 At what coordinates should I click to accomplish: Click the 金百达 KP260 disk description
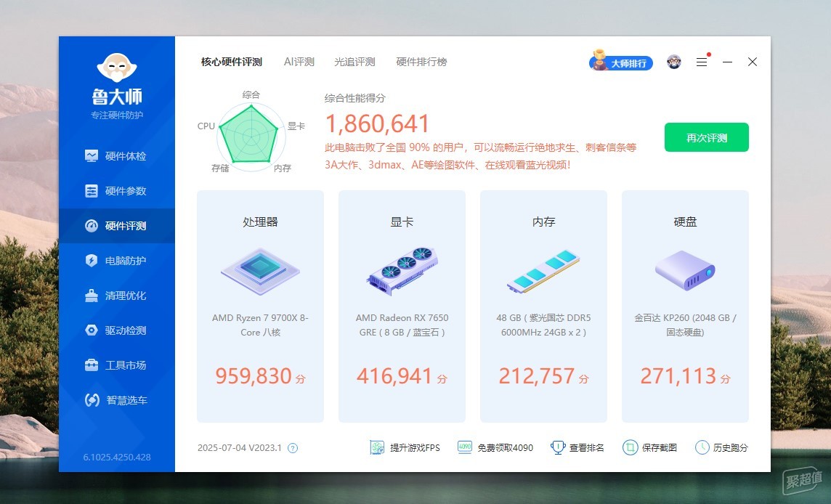685,325
